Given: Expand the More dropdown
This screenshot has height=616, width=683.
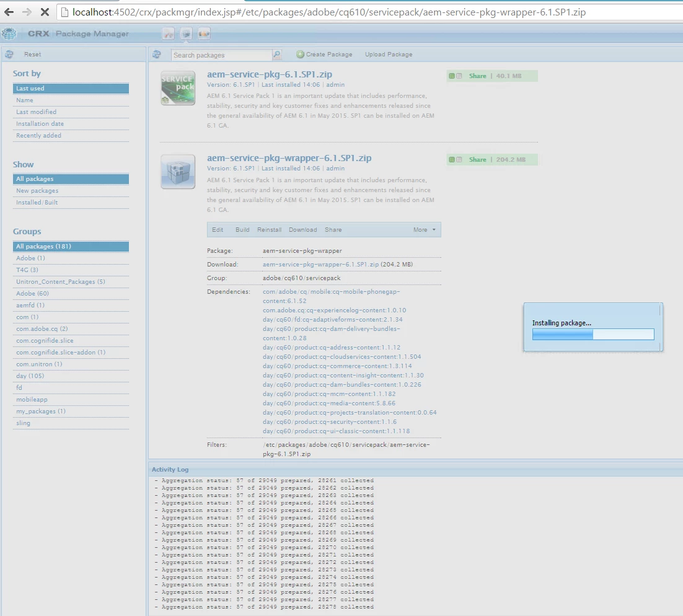Looking at the screenshot, I should [x=425, y=229].
